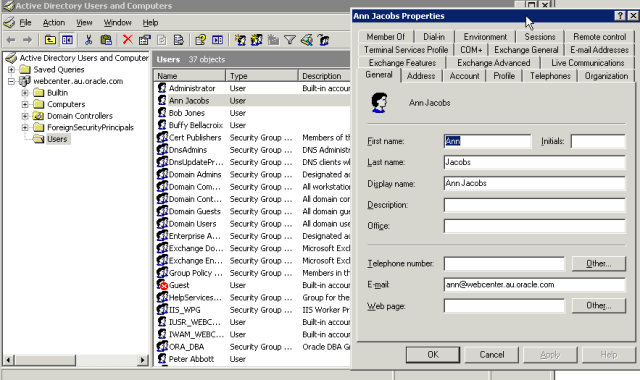Open the E-mail Addresses tab

point(599,50)
